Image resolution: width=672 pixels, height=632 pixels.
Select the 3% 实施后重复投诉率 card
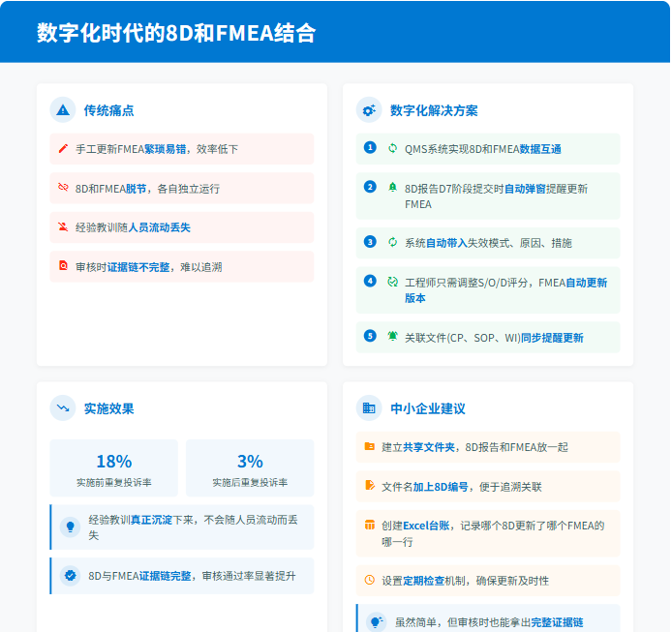coord(250,468)
